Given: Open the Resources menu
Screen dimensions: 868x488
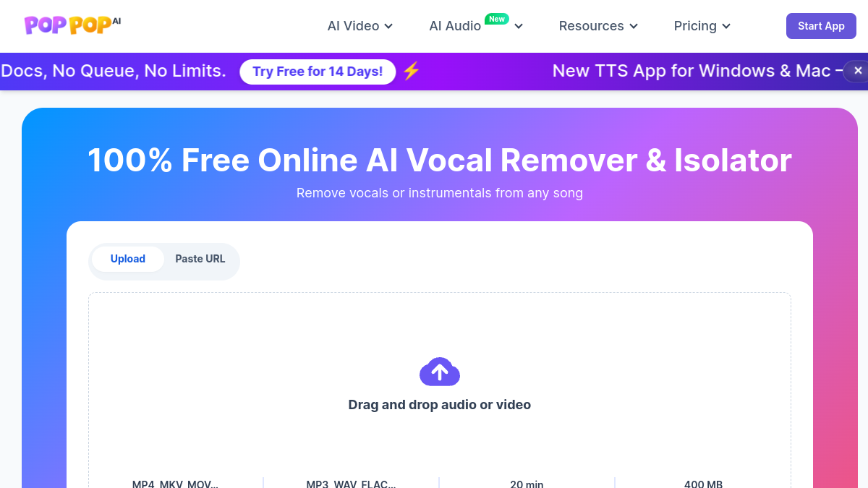Looking at the screenshot, I should click(598, 26).
